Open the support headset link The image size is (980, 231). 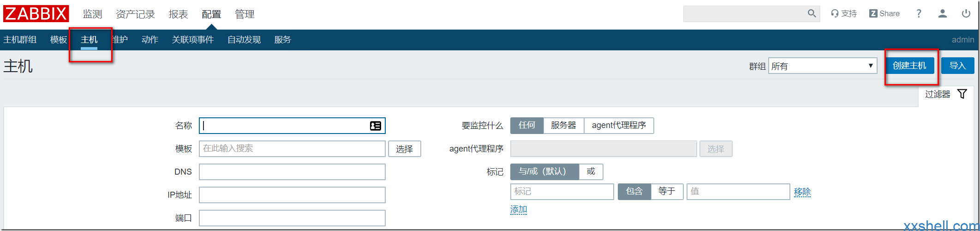tap(843, 13)
